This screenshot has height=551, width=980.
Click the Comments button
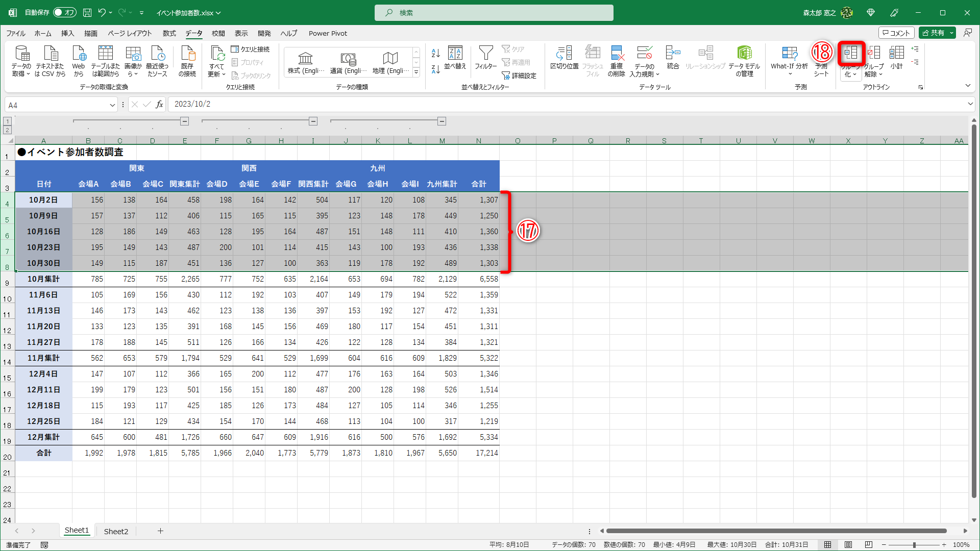click(x=896, y=33)
